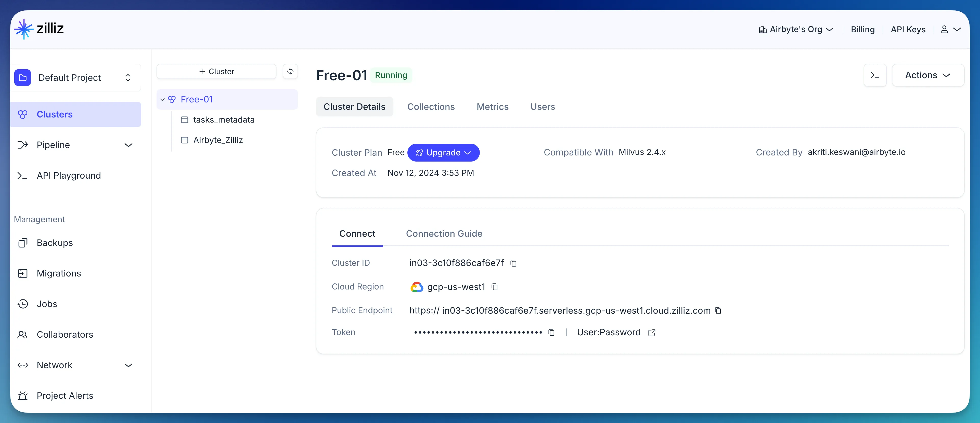
Task: Copy the Cluster ID value
Action: coord(513,263)
